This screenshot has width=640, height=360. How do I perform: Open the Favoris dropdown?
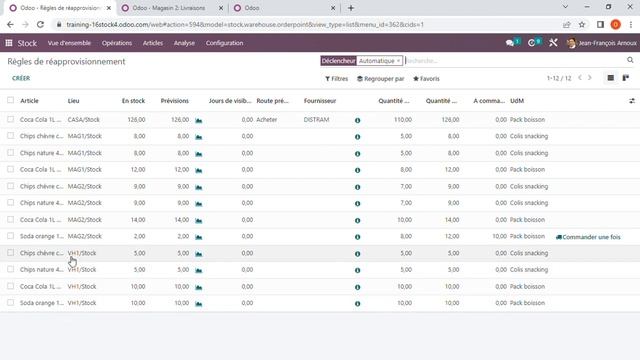pos(426,78)
